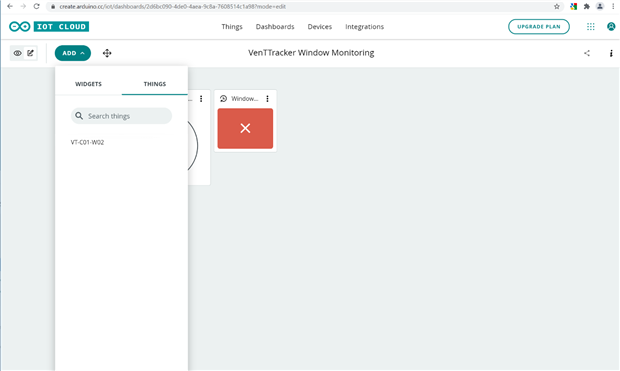The height and width of the screenshot is (371, 620).
Task: Switch dashboard to view mode eye icon
Action: point(17,53)
